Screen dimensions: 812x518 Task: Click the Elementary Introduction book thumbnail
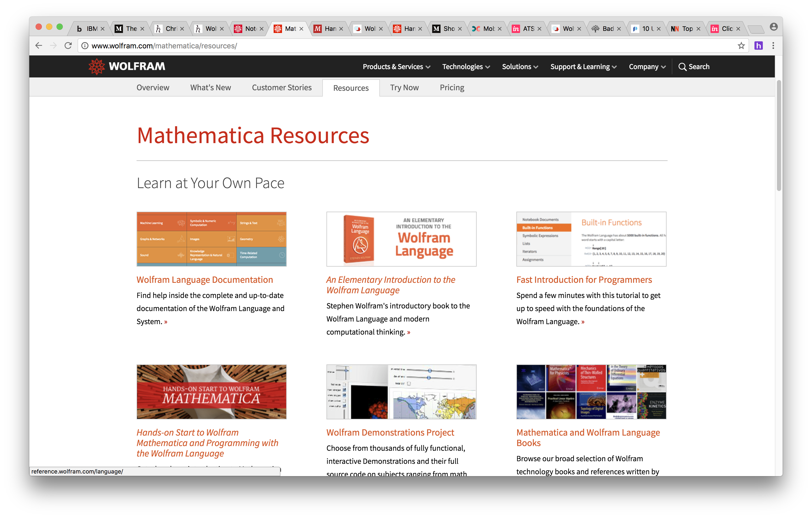pyautogui.click(x=401, y=239)
